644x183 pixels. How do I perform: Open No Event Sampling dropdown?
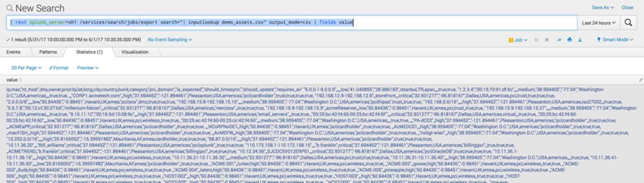pos(170,40)
